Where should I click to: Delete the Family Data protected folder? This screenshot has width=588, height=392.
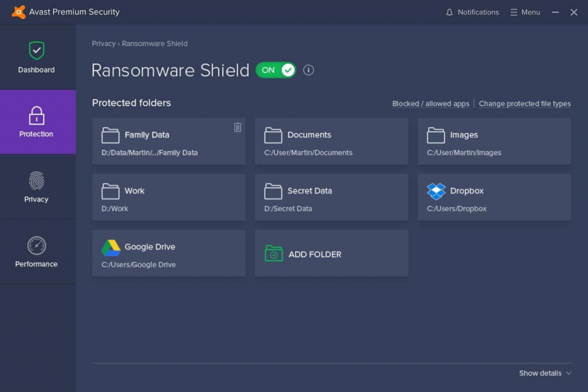(x=237, y=127)
